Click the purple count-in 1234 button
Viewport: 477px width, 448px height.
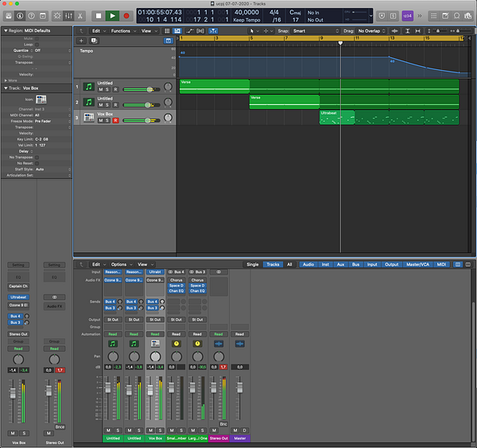[x=407, y=15]
